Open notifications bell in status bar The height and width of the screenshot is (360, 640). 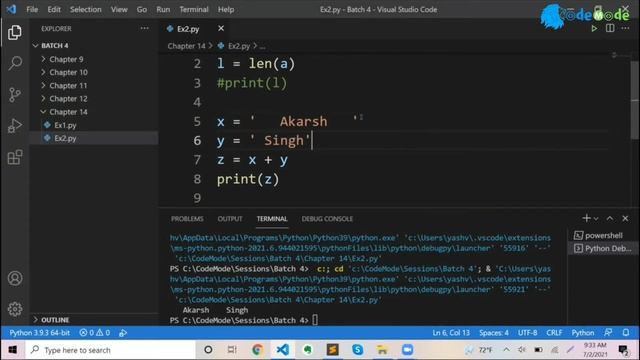pos(626,333)
